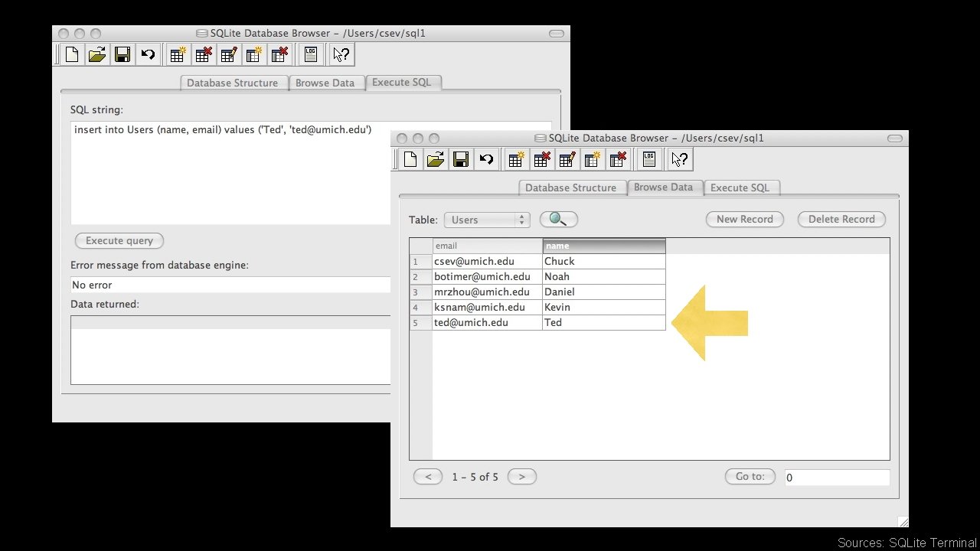Open the Users table dropdown
The height and width of the screenshot is (551, 980).
coord(487,219)
